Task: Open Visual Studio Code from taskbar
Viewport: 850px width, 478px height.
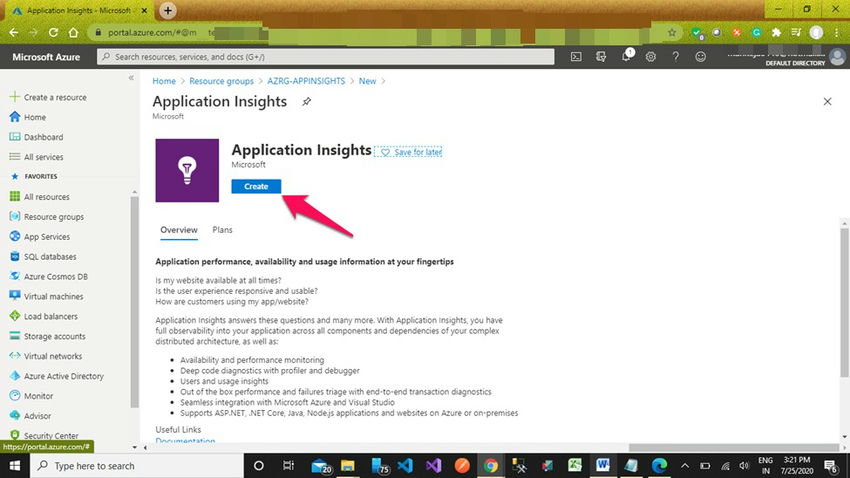Action: (x=405, y=466)
